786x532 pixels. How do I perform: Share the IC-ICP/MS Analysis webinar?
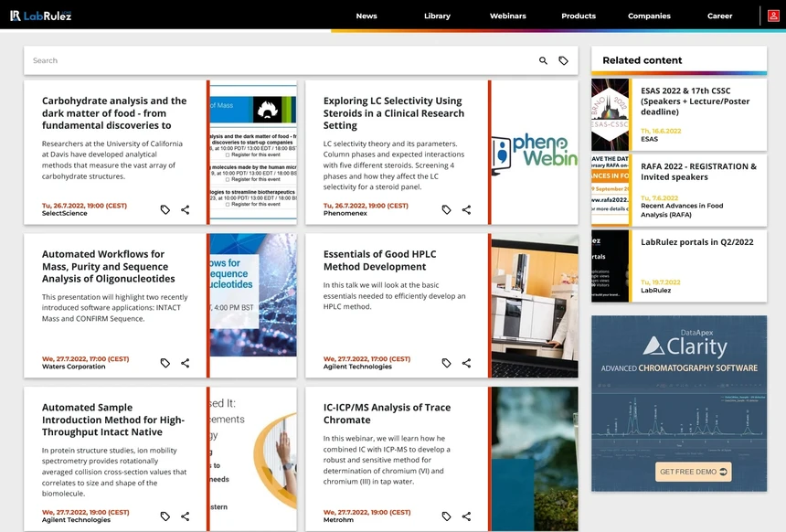point(466,516)
